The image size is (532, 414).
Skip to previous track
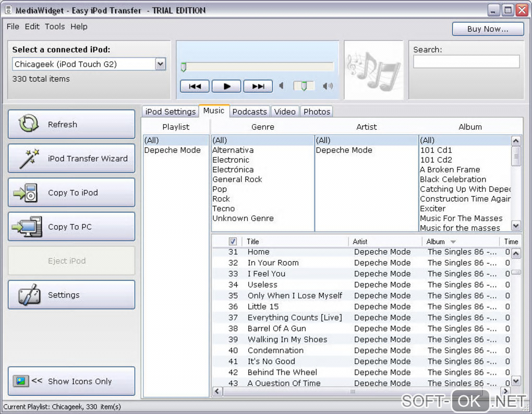[x=195, y=86]
